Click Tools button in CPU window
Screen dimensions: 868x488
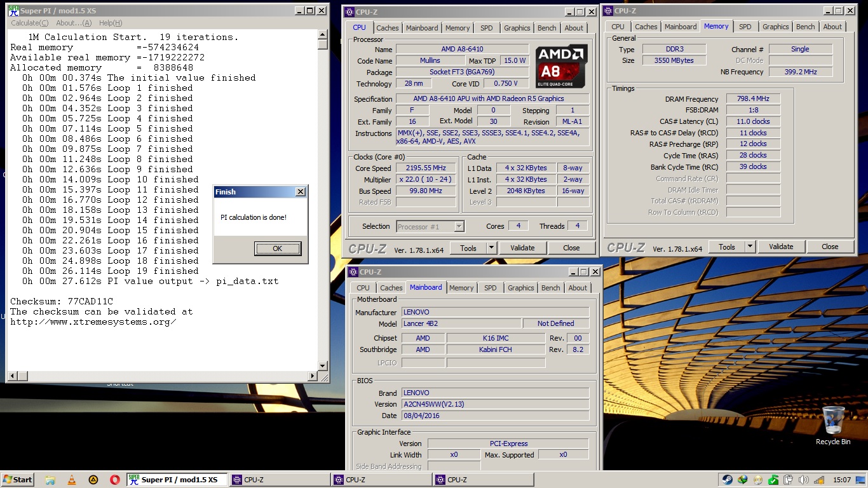click(x=468, y=248)
